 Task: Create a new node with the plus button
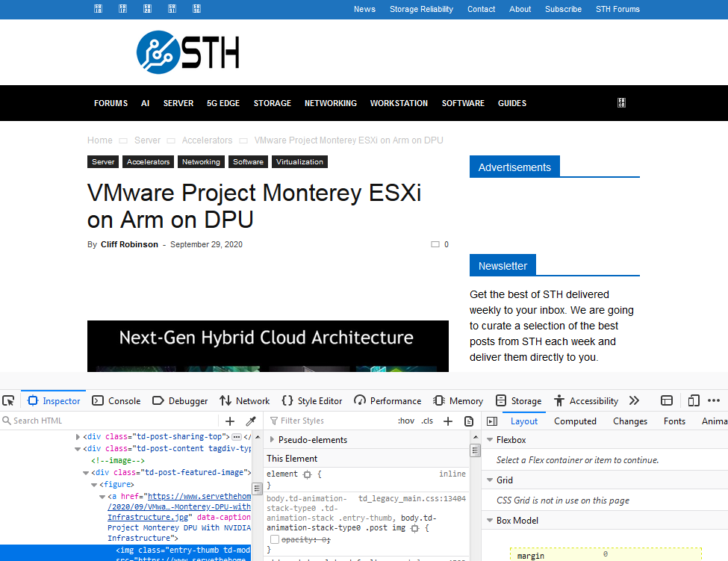(x=230, y=421)
